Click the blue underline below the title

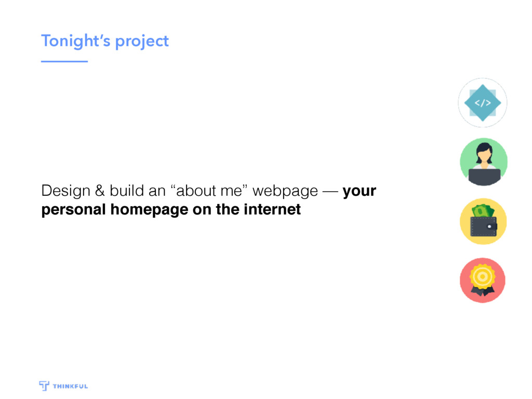64,61
